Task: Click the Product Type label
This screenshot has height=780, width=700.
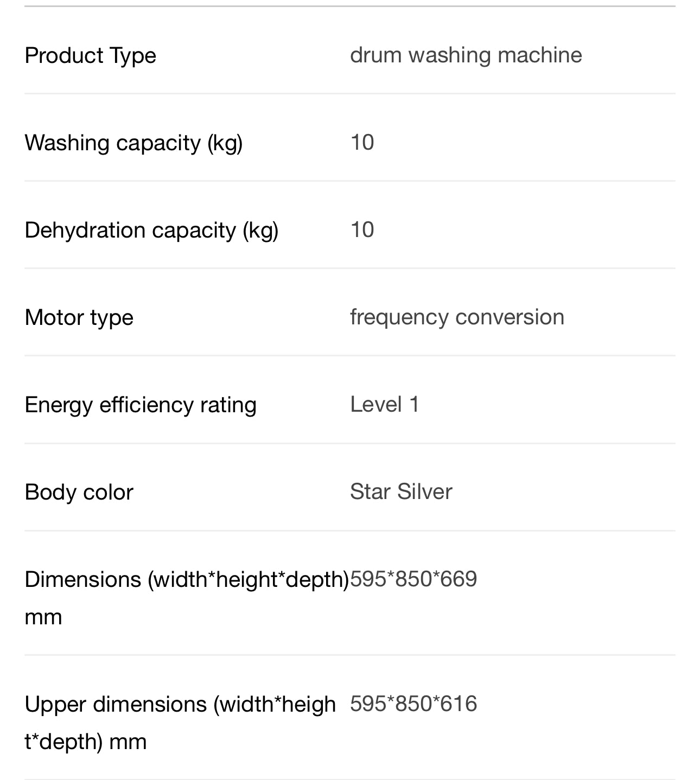Action: [91, 55]
